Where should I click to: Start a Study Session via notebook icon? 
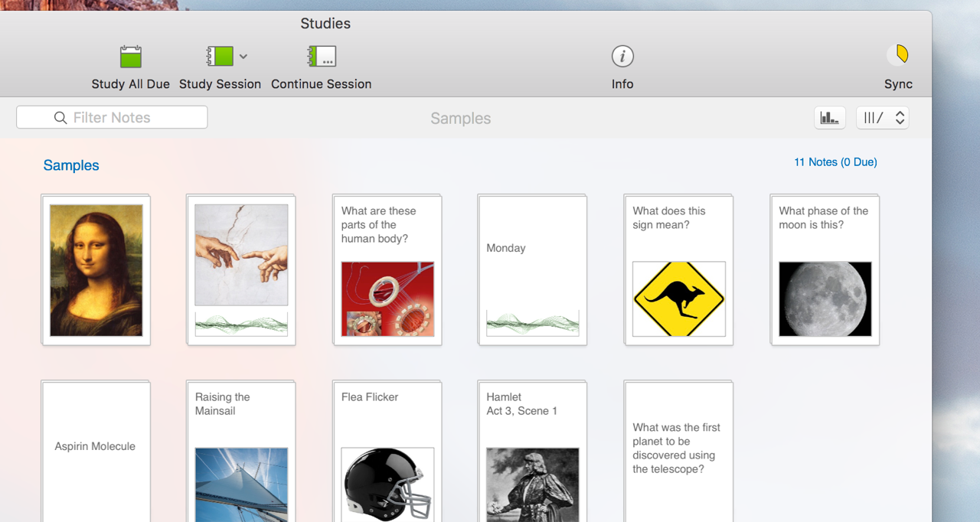pos(220,56)
